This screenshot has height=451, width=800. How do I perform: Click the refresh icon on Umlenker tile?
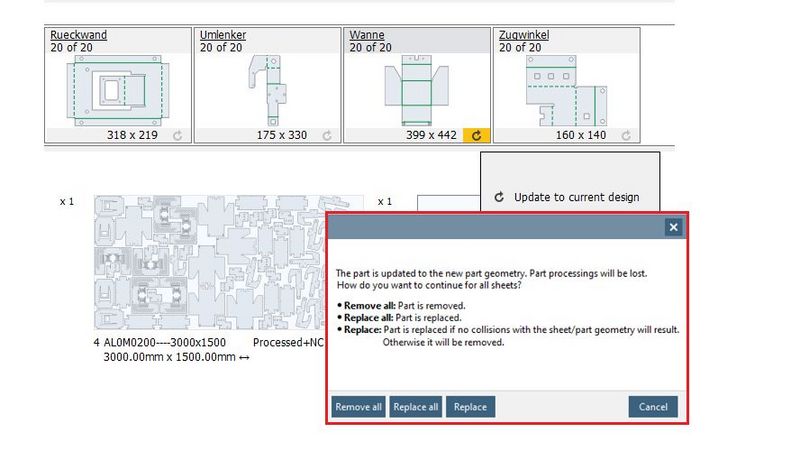[x=327, y=135]
